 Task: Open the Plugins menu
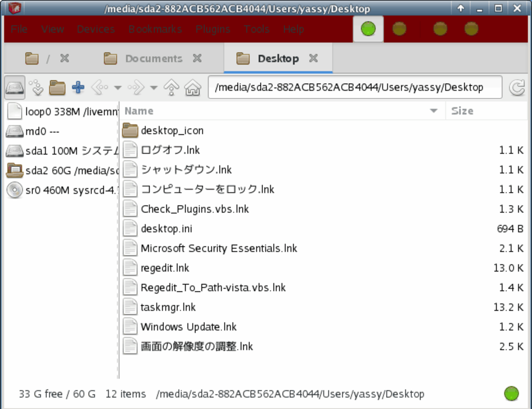(213, 29)
